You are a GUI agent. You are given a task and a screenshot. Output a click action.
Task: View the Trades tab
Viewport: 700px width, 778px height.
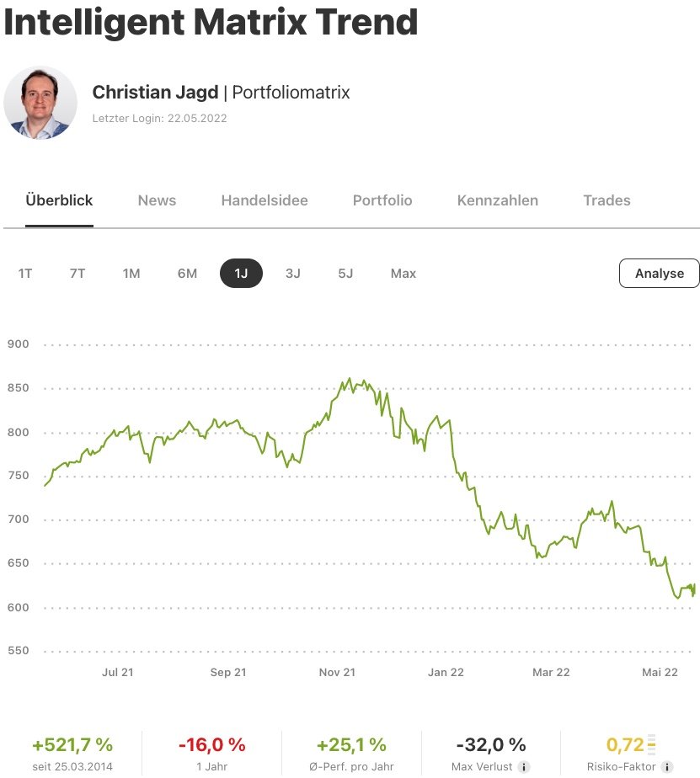(606, 200)
